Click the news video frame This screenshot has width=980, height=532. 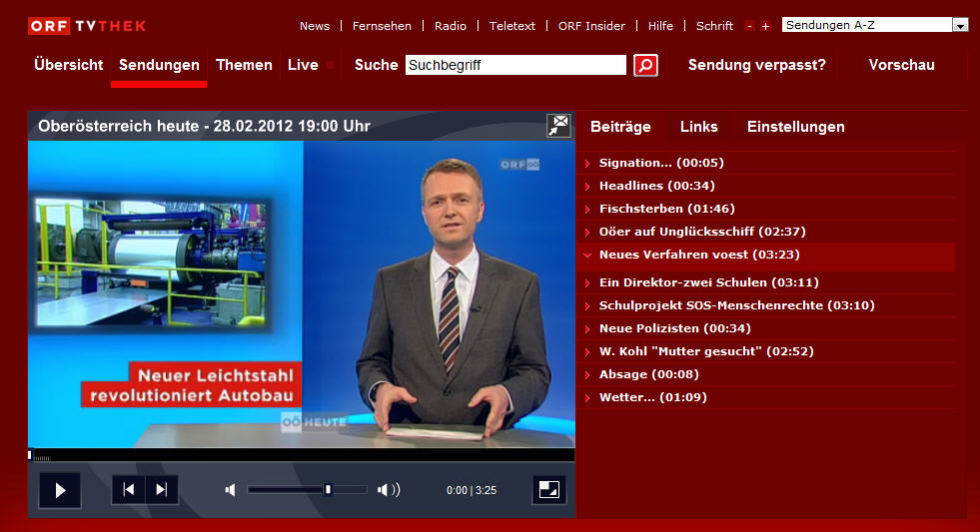(302, 294)
